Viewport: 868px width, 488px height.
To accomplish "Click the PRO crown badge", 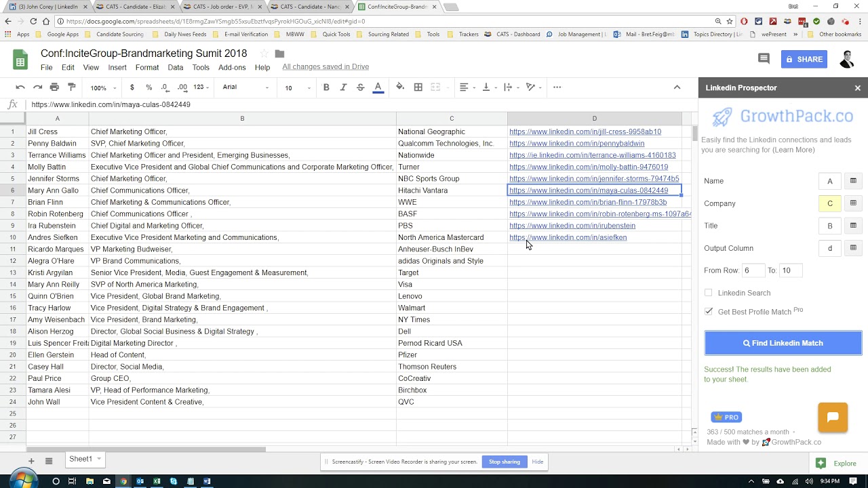I will click(726, 417).
